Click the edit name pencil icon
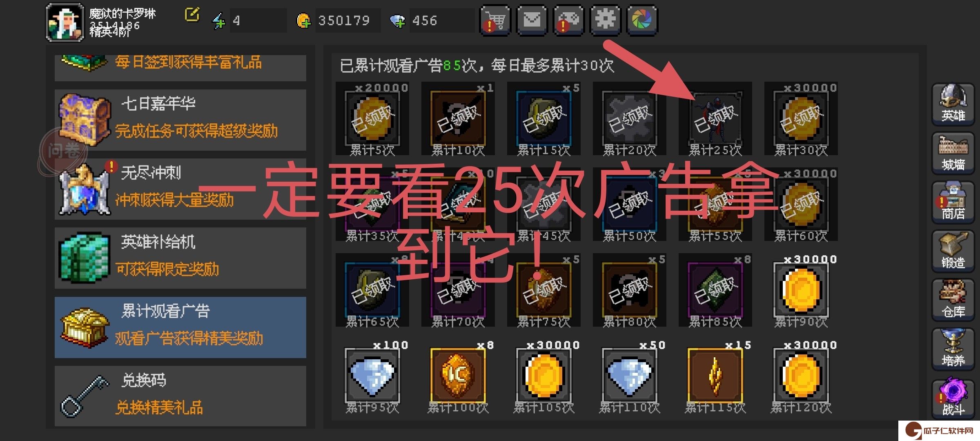The image size is (980, 441). [x=192, y=15]
